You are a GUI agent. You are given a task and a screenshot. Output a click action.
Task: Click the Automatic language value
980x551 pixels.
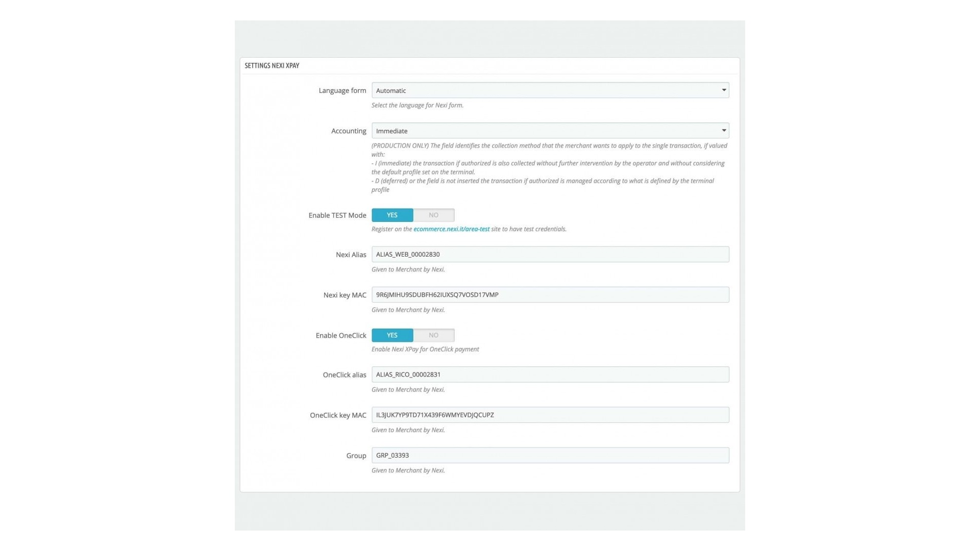(x=391, y=90)
